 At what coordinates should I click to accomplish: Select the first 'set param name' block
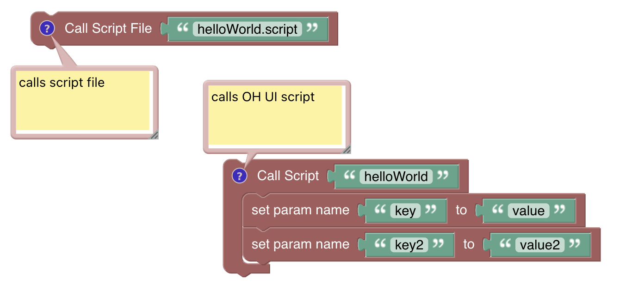300,210
